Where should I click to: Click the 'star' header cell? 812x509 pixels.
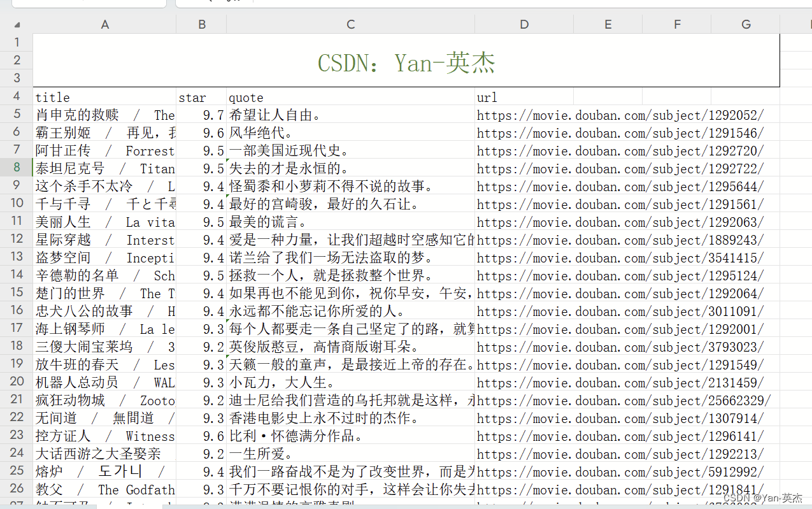[202, 97]
